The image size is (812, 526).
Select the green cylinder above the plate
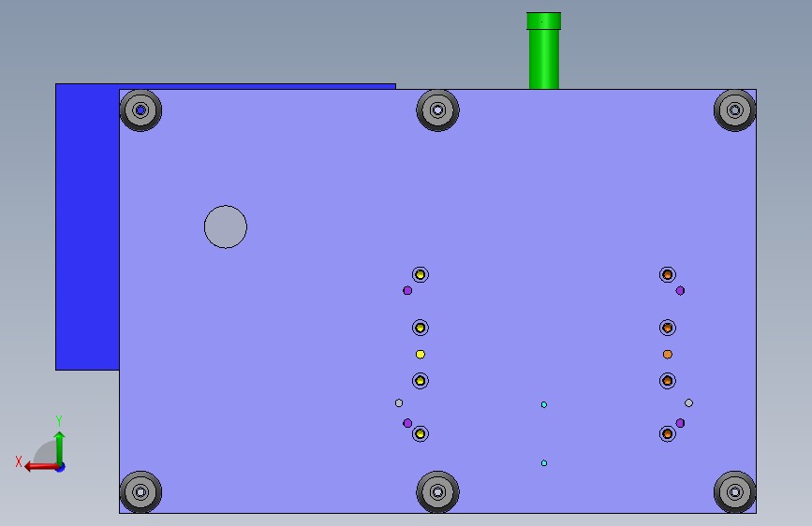click(544, 59)
